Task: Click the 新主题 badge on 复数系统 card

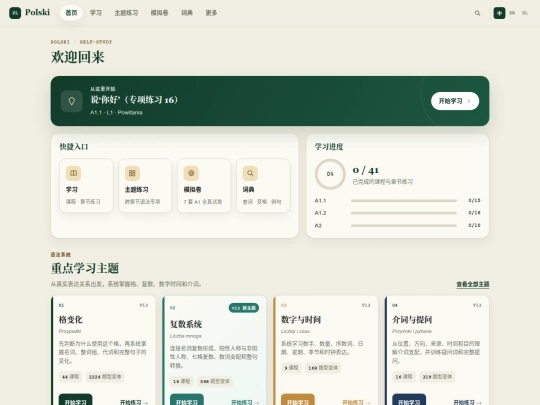Action: click(x=244, y=308)
